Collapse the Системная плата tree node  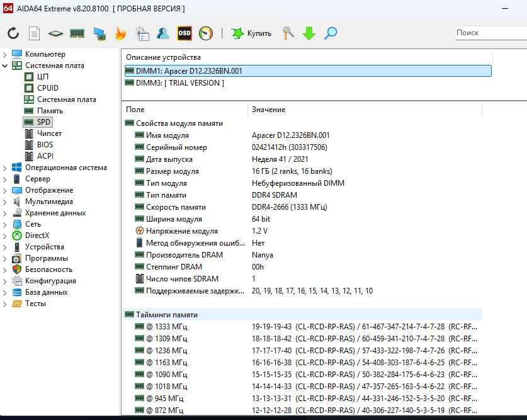click(x=4, y=65)
